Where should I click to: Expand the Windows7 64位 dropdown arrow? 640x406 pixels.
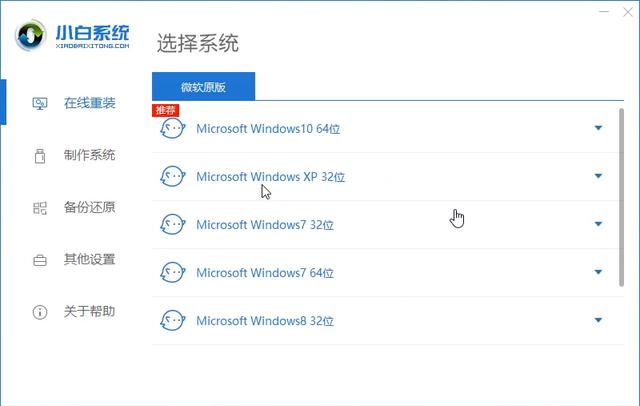[x=598, y=272]
